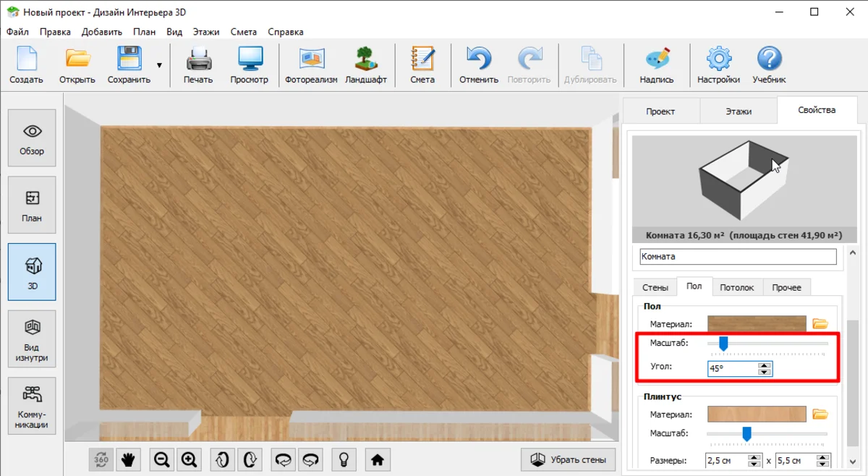Screen dimensions: 868x476
Task: Click the Угол angle field showing 45°
Action: 733,368
